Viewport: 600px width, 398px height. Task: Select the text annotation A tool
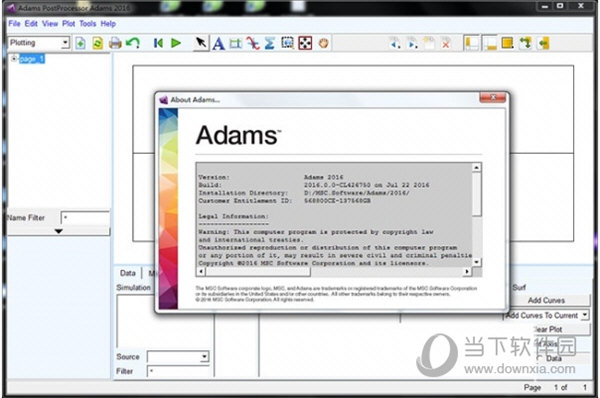218,44
